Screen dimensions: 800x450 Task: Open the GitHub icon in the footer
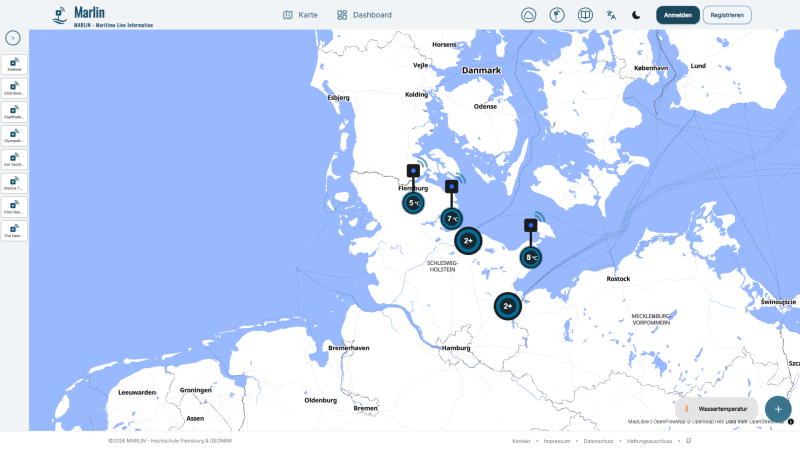688,441
